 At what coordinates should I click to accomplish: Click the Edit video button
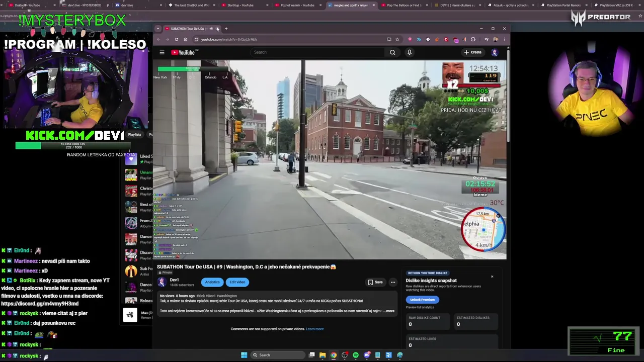click(237, 282)
